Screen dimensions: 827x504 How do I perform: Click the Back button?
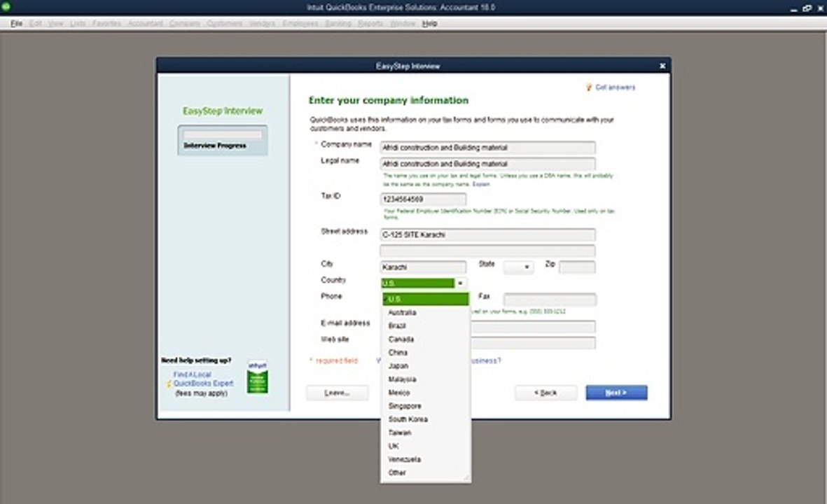pyautogui.click(x=545, y=393)
